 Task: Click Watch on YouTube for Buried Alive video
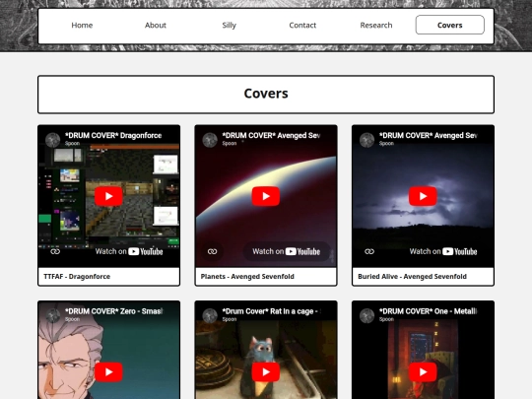[443, 251]
